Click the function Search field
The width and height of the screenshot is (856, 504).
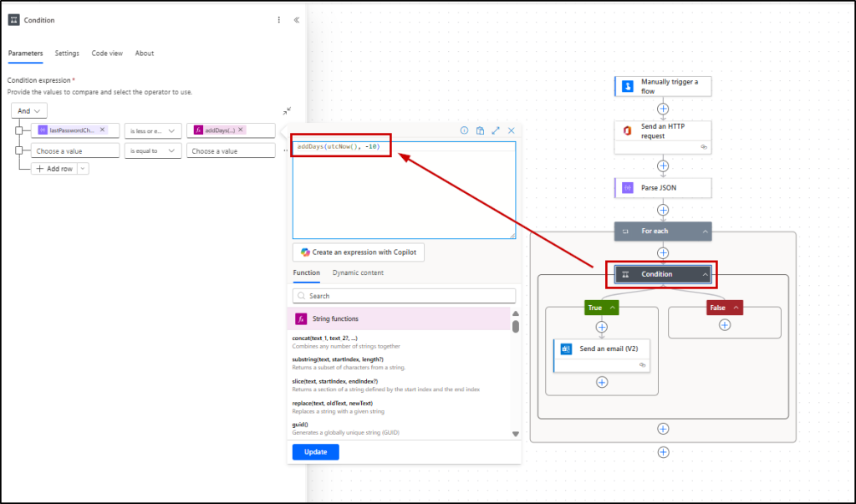(404, 296)
